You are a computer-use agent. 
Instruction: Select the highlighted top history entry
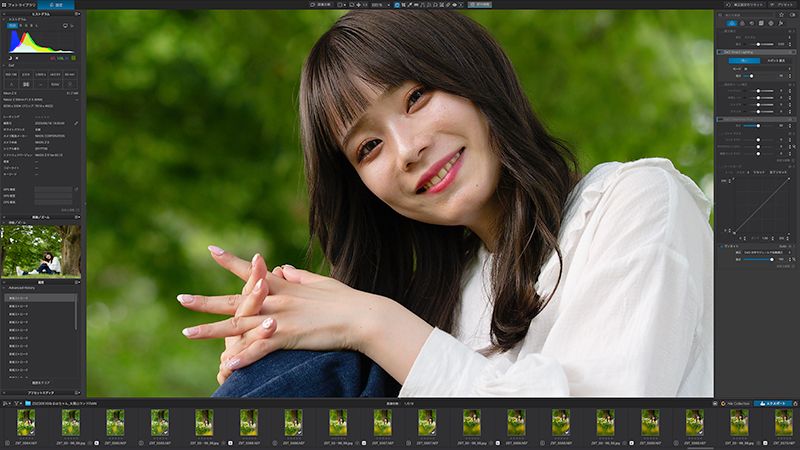tap(40, 298)
